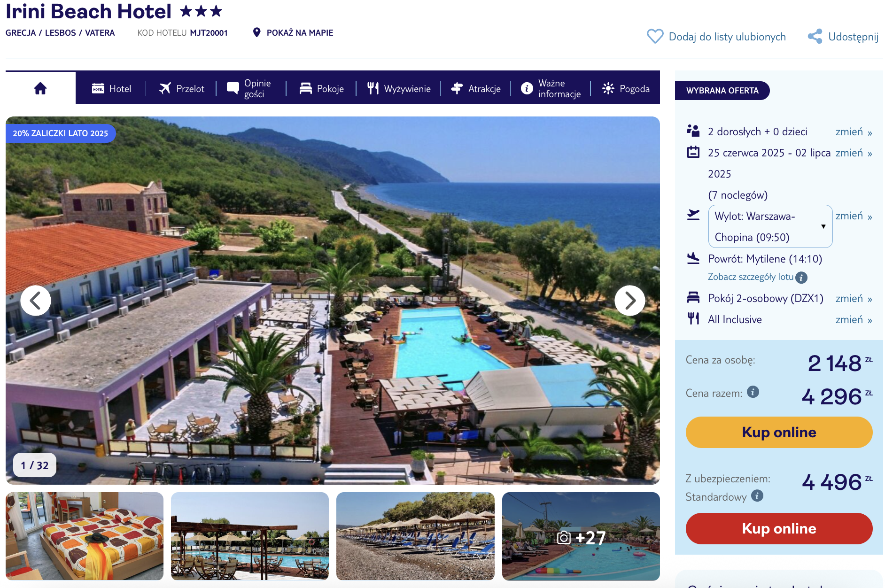Change the number of travelers via zmień
This screenshot has height=588, width=885.
coord(854,132)
